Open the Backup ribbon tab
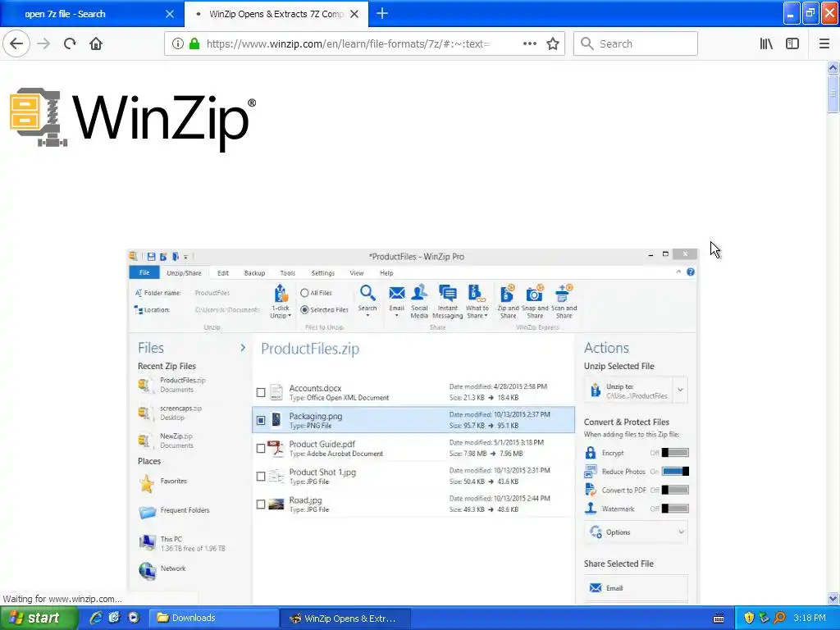 coord(254,272)
